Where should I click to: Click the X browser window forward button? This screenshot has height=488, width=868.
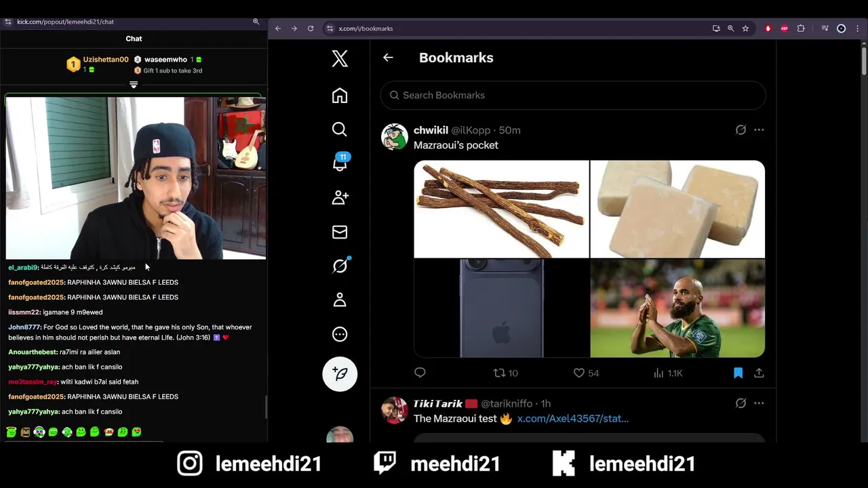coord(294,28)
